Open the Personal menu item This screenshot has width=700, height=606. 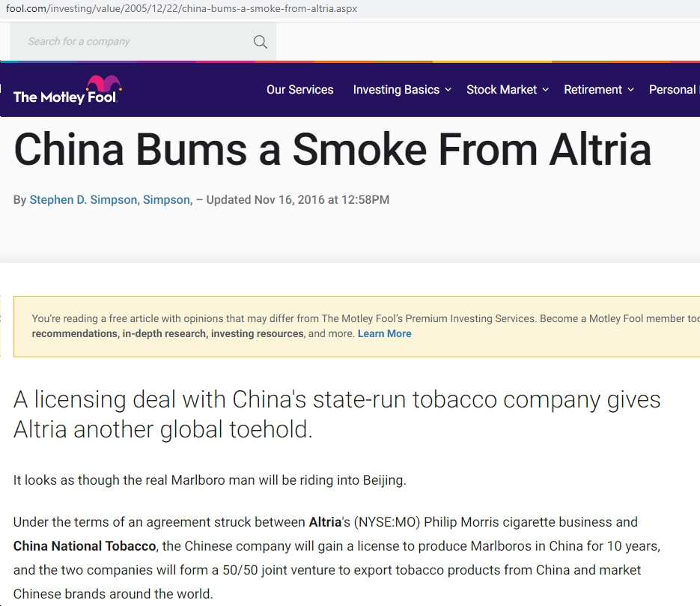click(674, 90)
